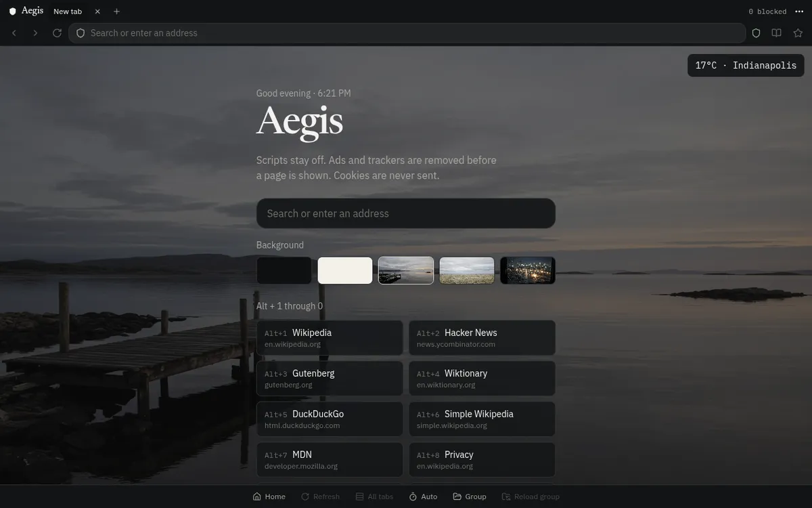Open a new tab with plus icon
This screenshot has width=812, height=508.
pos(116,12)
